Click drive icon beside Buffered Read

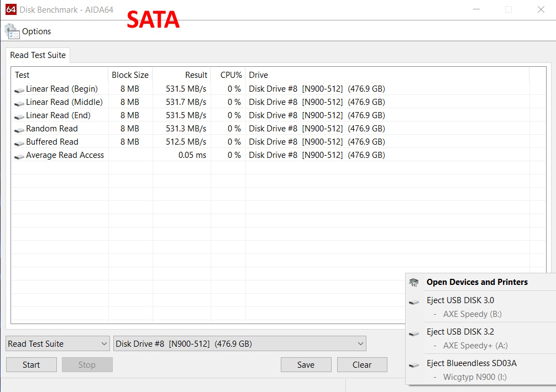pyautogui.click(x=19, y=143)
